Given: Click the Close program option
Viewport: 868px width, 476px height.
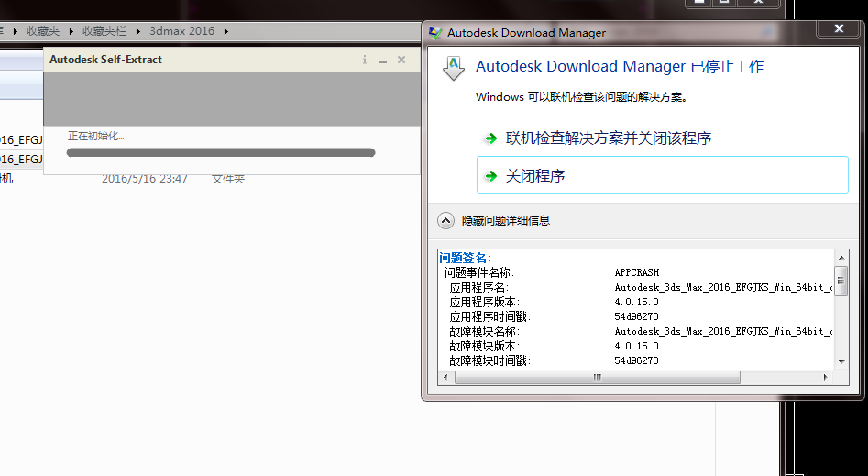Looking at the screenshot, I should pos(662,175).
